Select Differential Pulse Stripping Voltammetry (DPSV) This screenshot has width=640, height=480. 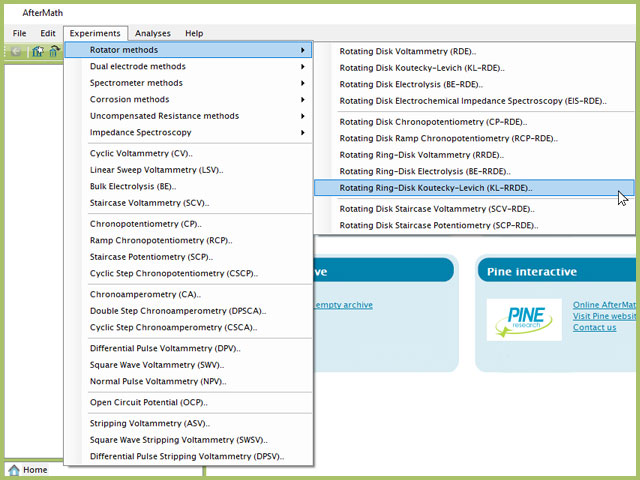point(189,457)
